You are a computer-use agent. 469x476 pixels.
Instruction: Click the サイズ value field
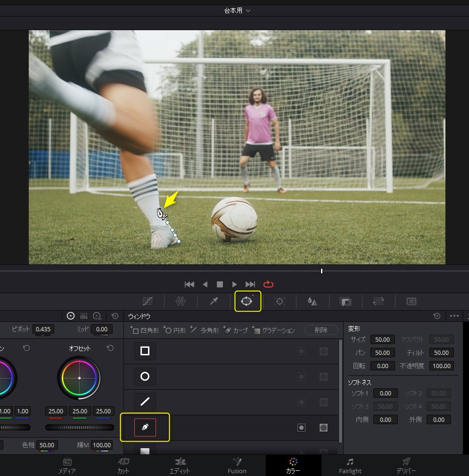tap(382, 339)
